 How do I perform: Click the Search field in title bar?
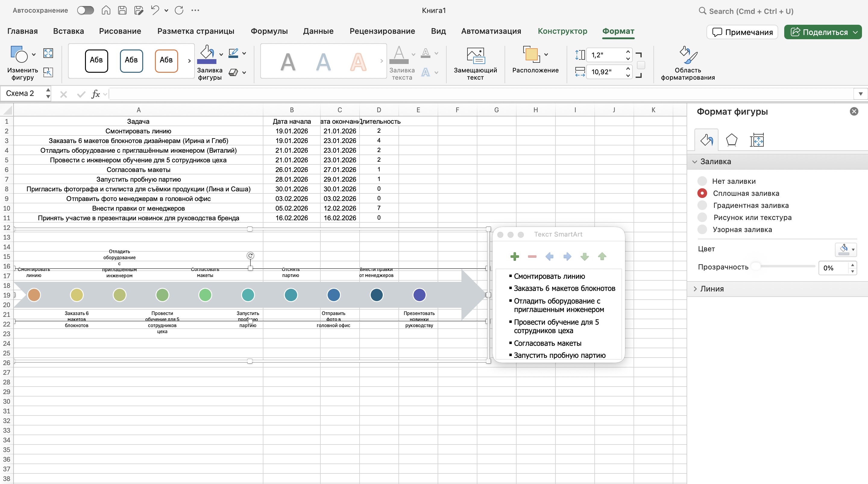pyautogui.click(x=751, y=11)
